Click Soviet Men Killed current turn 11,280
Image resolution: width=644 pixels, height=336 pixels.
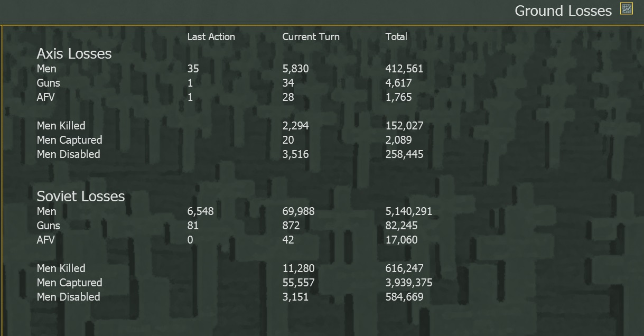point(298,268)
